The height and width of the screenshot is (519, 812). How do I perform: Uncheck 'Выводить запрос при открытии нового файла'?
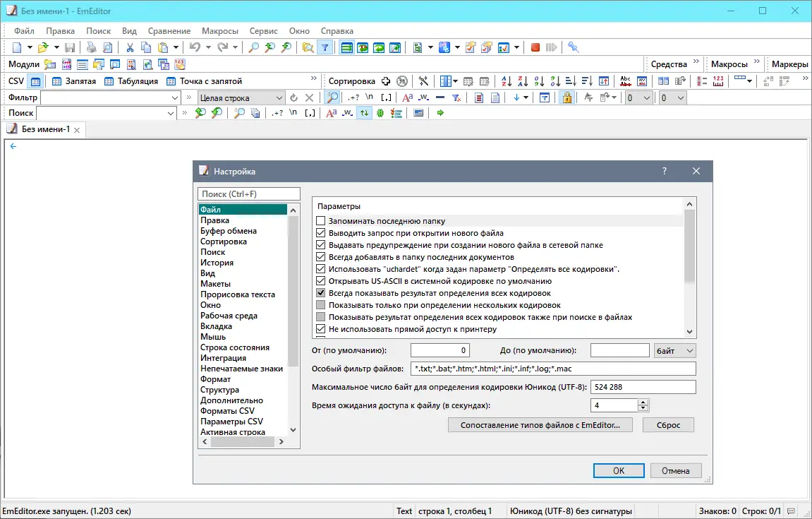[x=320, y=233]
